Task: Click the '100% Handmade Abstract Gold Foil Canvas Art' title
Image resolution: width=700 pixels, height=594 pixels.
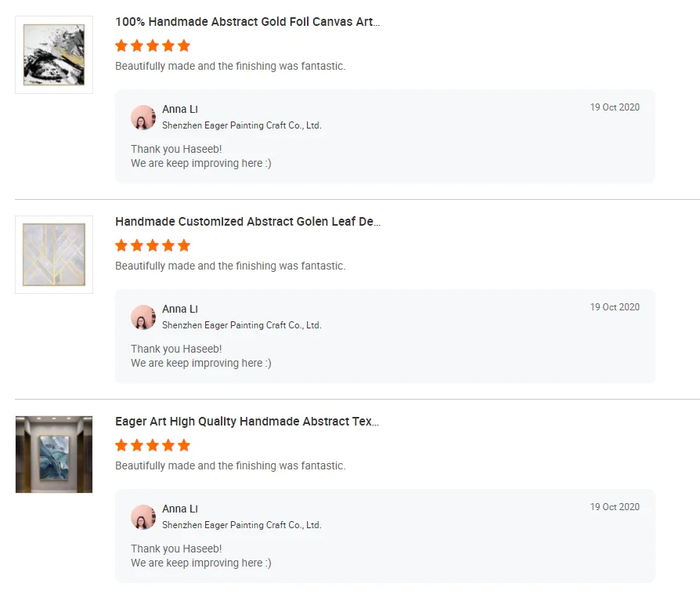Action: click(247, 22)
